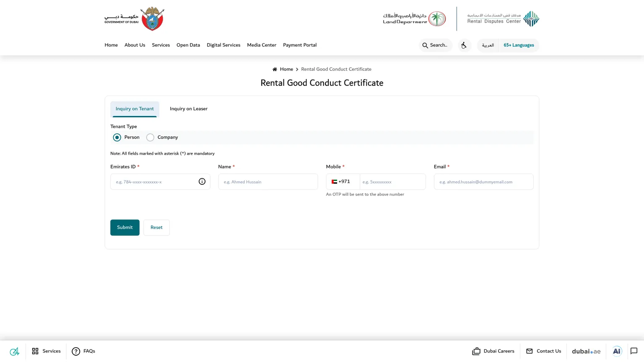Open Services from the bottom bar
Viewport: 644px width, 362px height.
tap(46, 351)
